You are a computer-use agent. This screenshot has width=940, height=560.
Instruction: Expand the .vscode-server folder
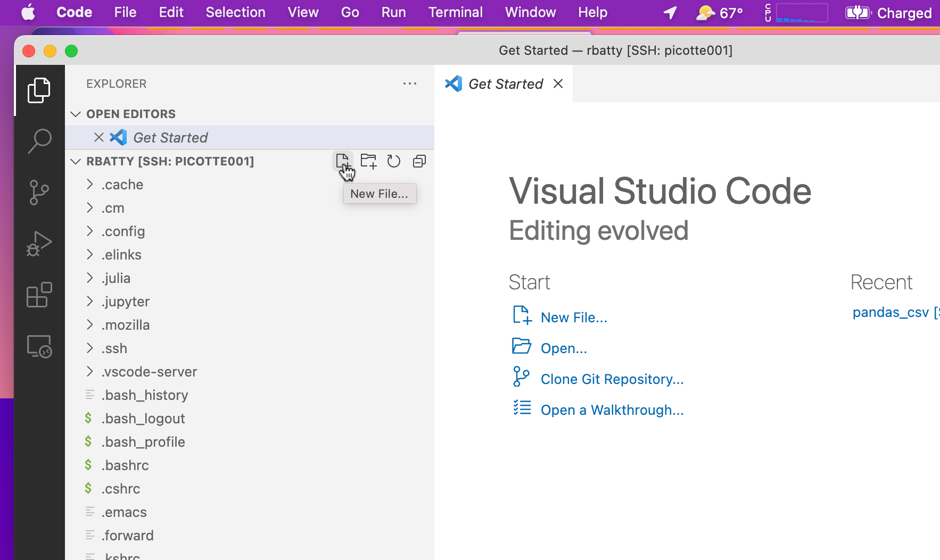click(90, 372)
